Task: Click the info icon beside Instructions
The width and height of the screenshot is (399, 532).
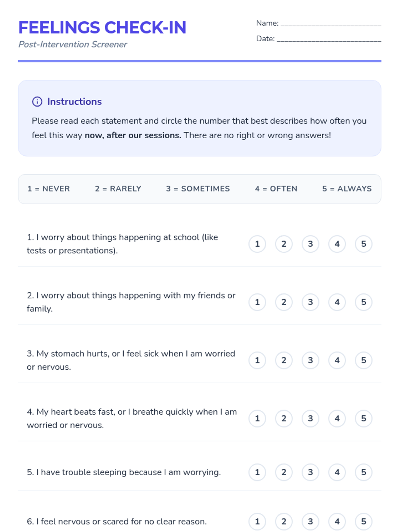Action: pos(37,101)
